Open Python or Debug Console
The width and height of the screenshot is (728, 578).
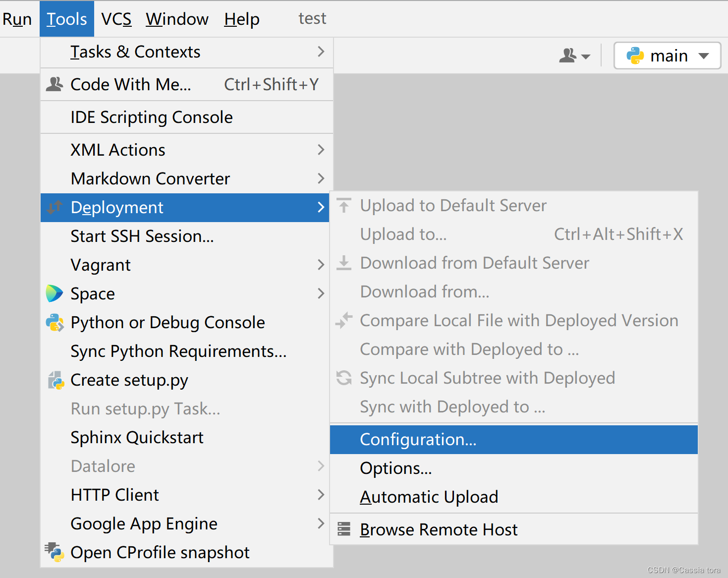[x=185, y=322]
